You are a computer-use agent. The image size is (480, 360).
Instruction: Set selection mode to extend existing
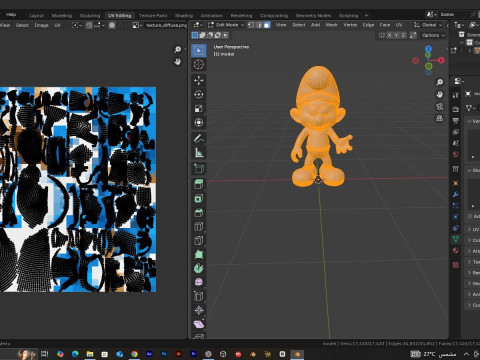point(202,35)
